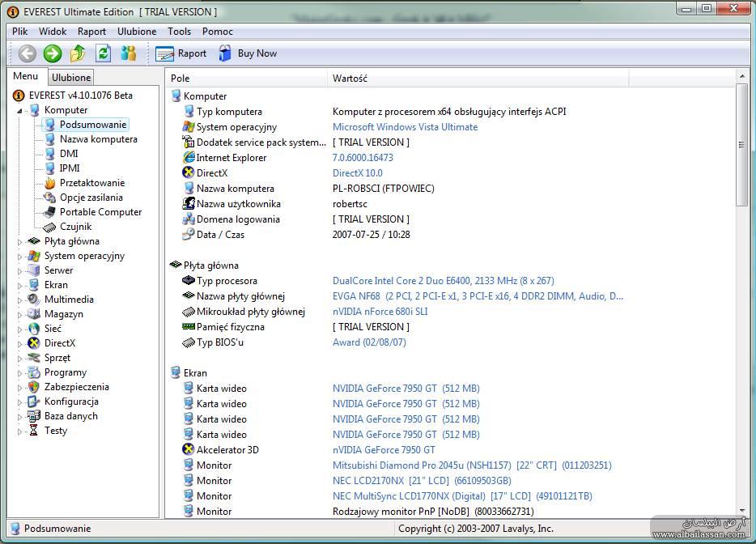Click the Pole column header
This screenshot has width=756, height=544.
(246, 79)
